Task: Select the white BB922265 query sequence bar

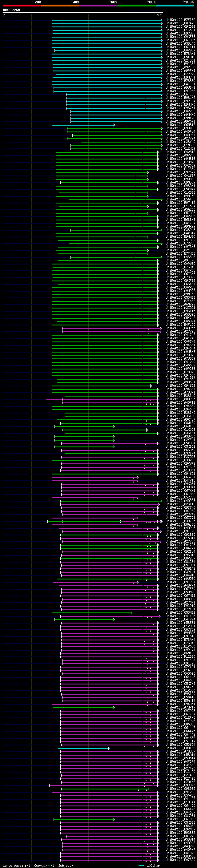Action: 83,12
